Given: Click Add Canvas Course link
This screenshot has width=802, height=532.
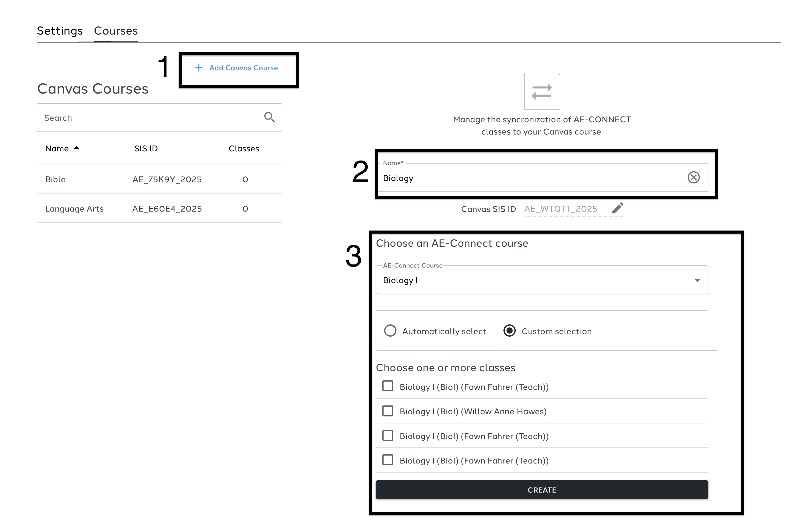Looking at the screenshot, I should (243, 68).
